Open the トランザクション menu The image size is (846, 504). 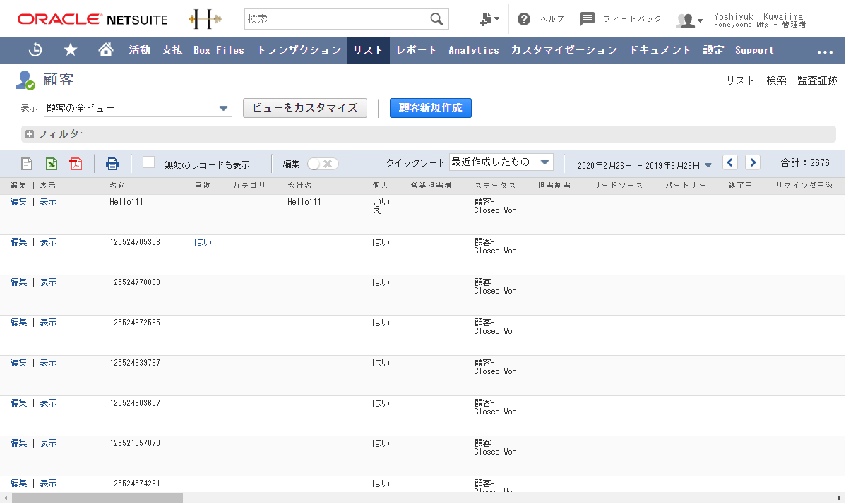(299, 50)
